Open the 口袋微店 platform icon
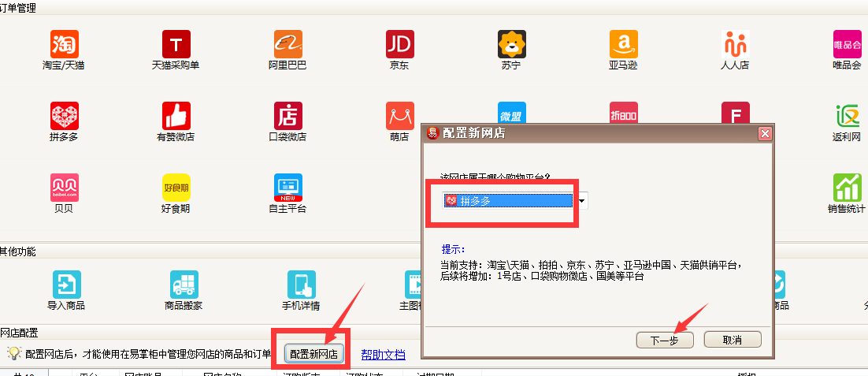 point(287,116)
